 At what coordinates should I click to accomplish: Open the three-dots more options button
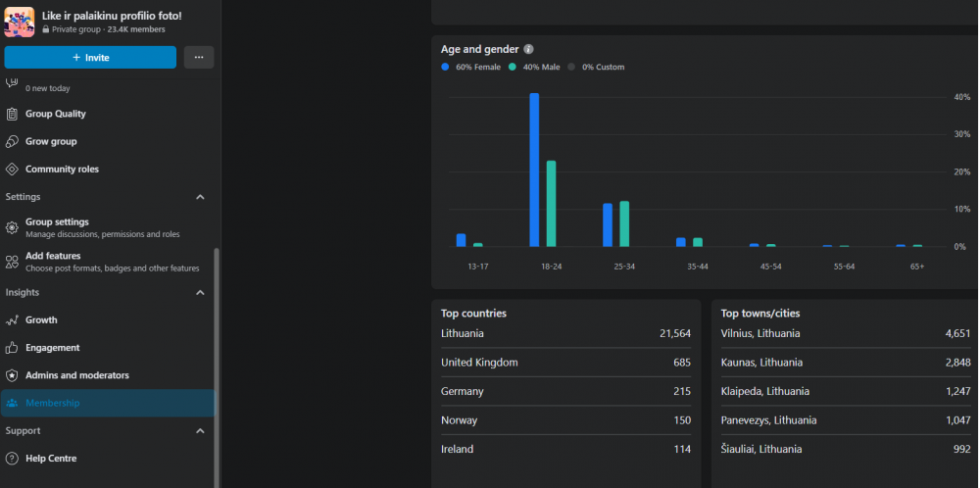pyautogui.click(x=199, y=58)
